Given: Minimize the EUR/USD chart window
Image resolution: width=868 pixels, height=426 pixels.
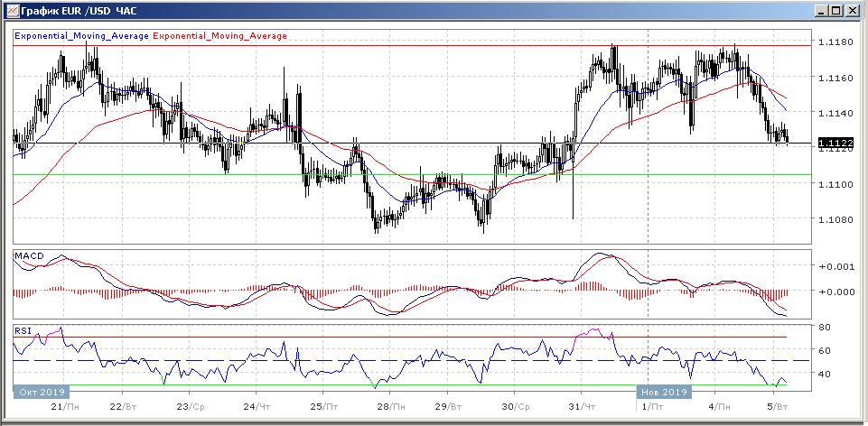Looking at the screenshot, I should coord(823,11).
